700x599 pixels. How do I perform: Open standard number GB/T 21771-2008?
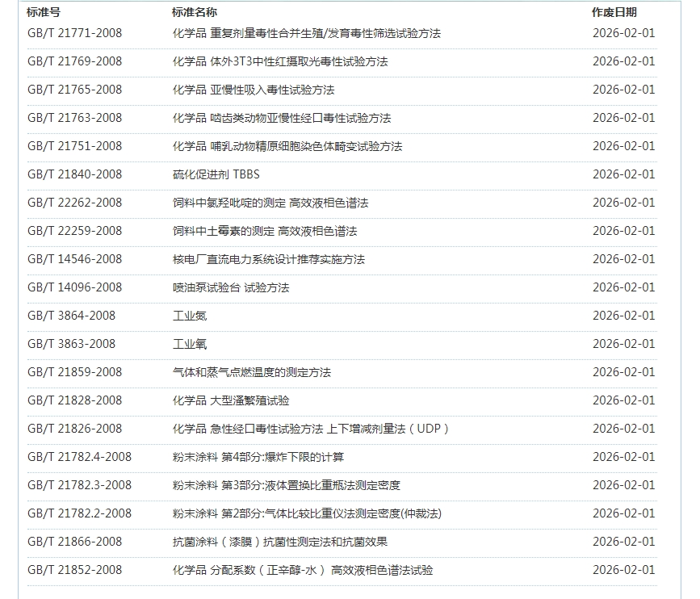[74, 33]
